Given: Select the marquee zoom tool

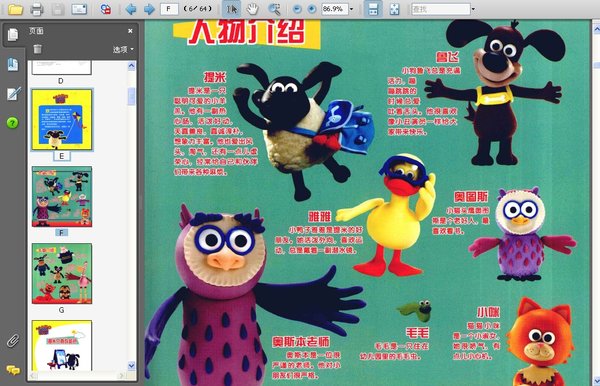Looking at the screenshot, I should tap(274, 9).
